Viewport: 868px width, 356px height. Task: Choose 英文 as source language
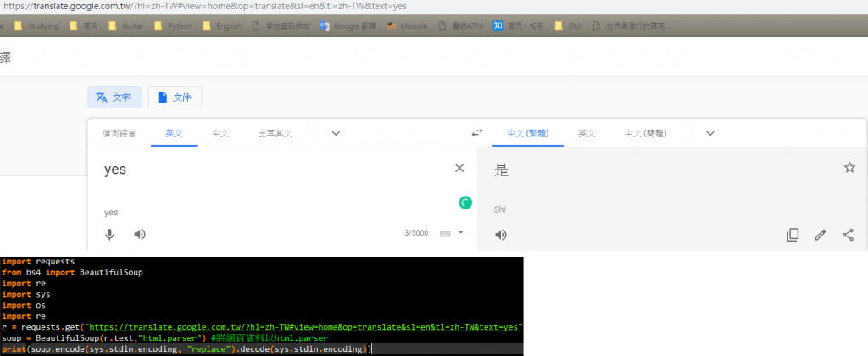[174, 133]
